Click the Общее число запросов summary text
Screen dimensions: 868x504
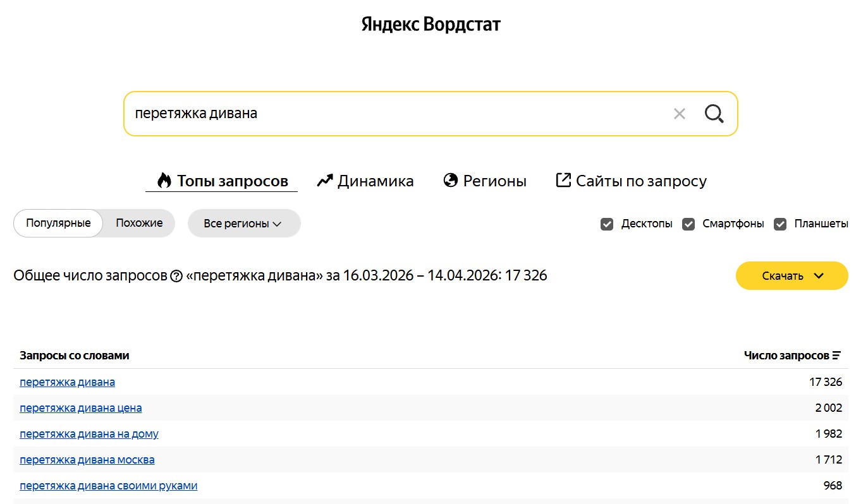tap(280, 276)
